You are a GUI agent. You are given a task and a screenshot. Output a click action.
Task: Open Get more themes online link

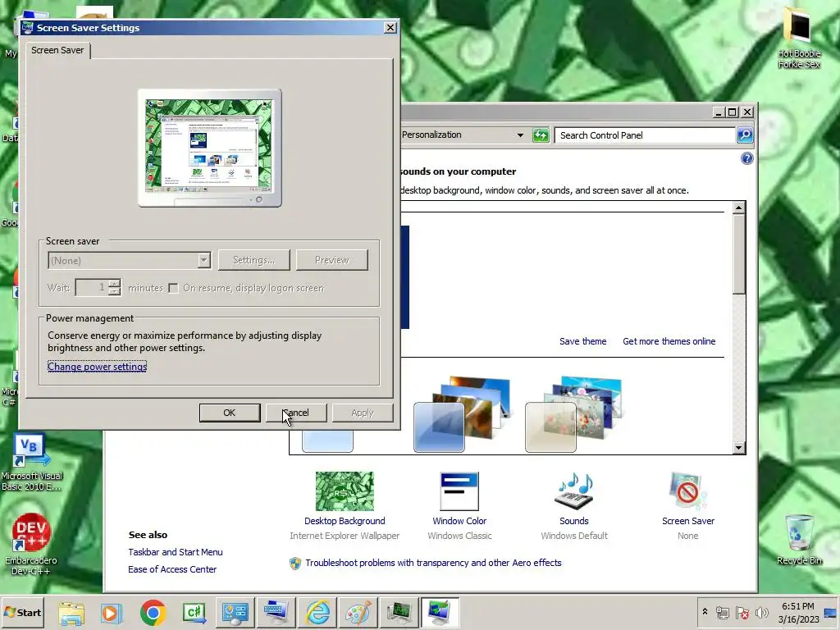[669, 341]
